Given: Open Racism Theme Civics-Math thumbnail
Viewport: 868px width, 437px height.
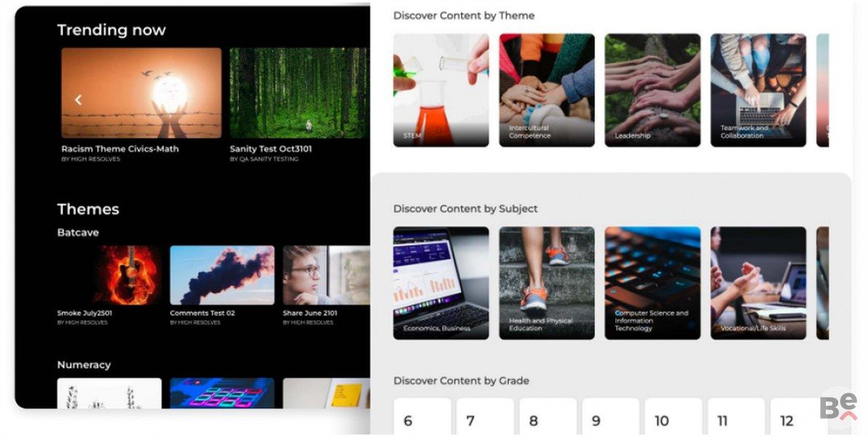Looking at the screenshot, I should tap(141, 92).
